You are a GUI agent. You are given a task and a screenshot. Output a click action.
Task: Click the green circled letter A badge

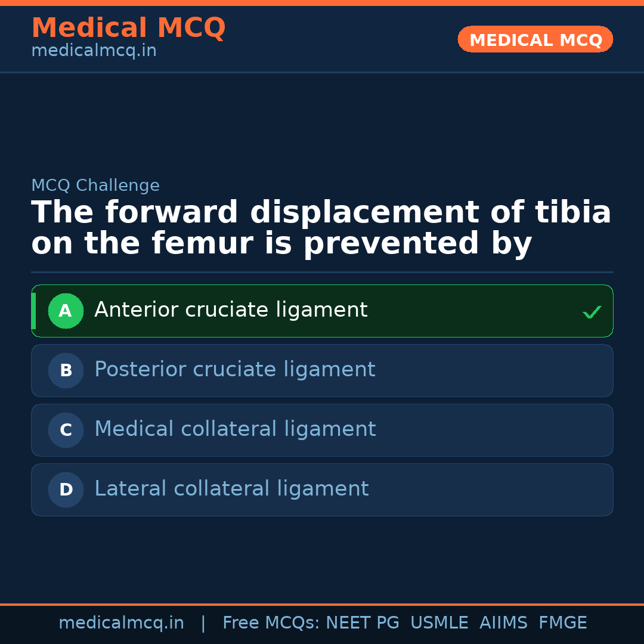(66, 311)
